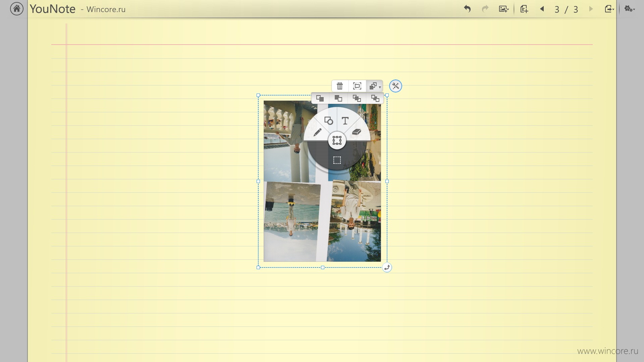Image resolution: width=644 pixels, height=362 pixels.
Task: Bring the selected image to front
Action: 320,98
